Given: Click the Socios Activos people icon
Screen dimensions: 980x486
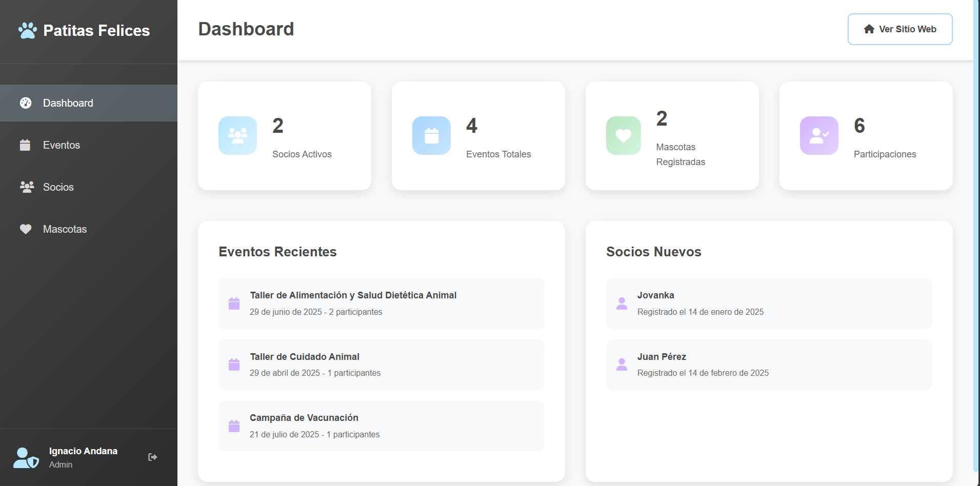Looking at the screenshot, I should tap(237, 136).
